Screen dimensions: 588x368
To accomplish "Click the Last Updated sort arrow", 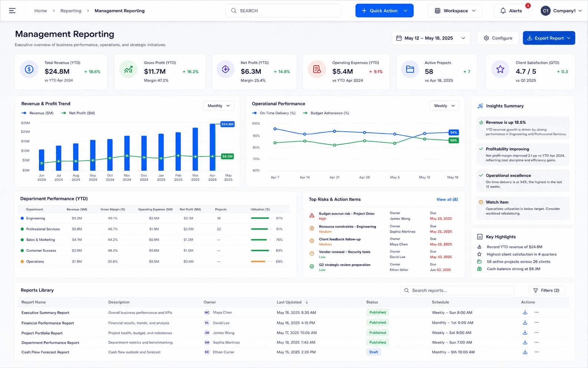I will pos(307,302).
